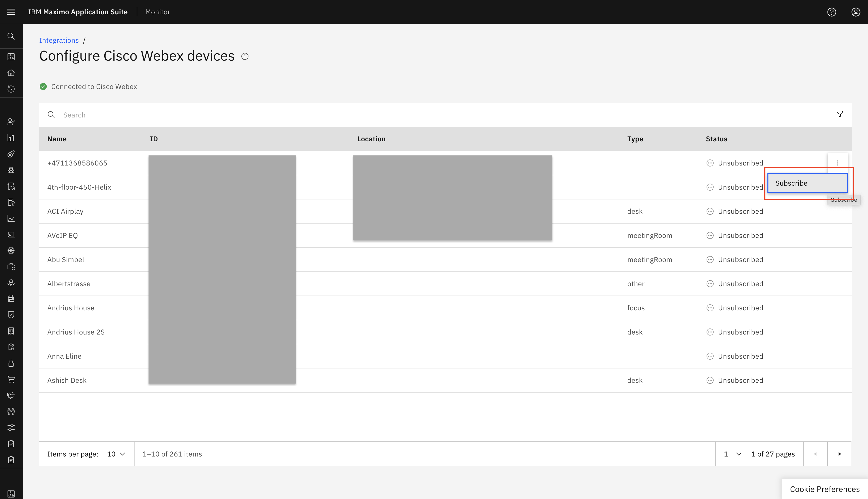Click the sidebar search magnifier icon
This screenshot has width=868, height=499.
tap(11, 36)
